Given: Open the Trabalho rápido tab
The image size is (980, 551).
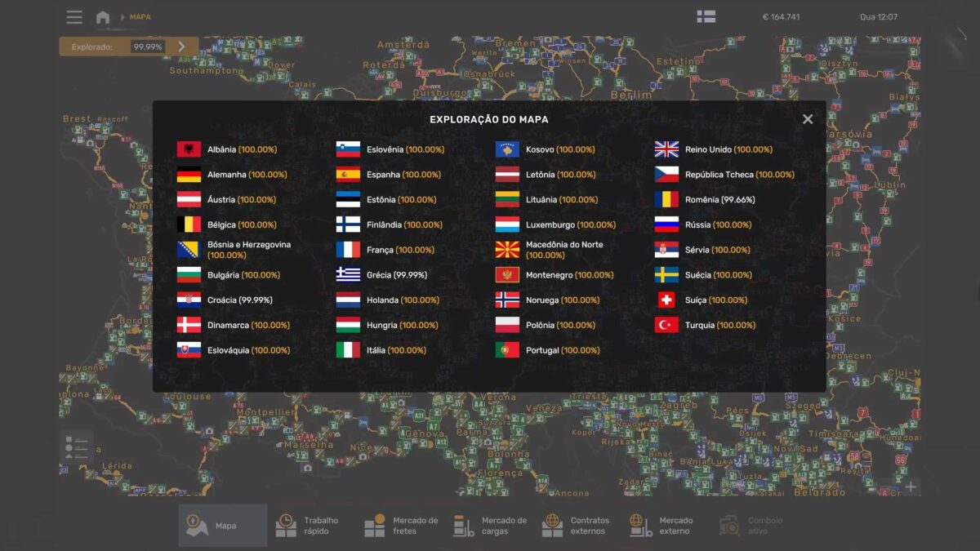Looking at the screenshot, I should [308, 526].
